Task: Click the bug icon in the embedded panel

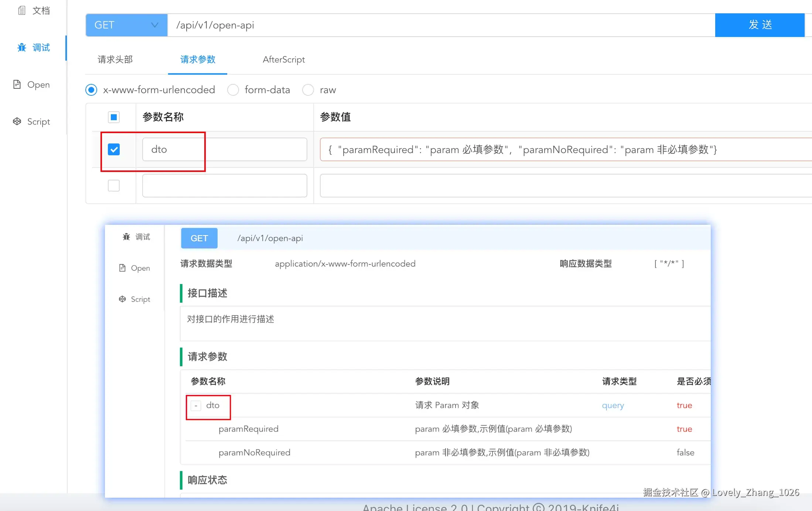Action: click(126, 237)
